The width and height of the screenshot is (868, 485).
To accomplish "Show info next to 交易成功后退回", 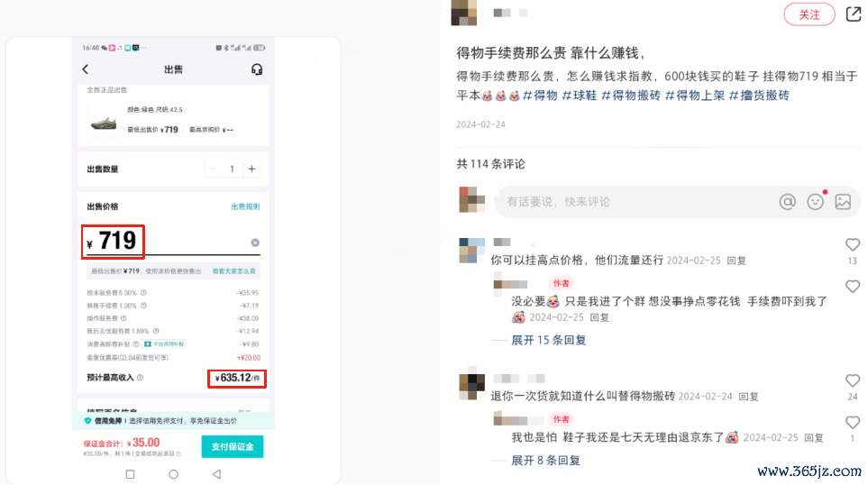I will pyautogui.click(x=178, y=453).
